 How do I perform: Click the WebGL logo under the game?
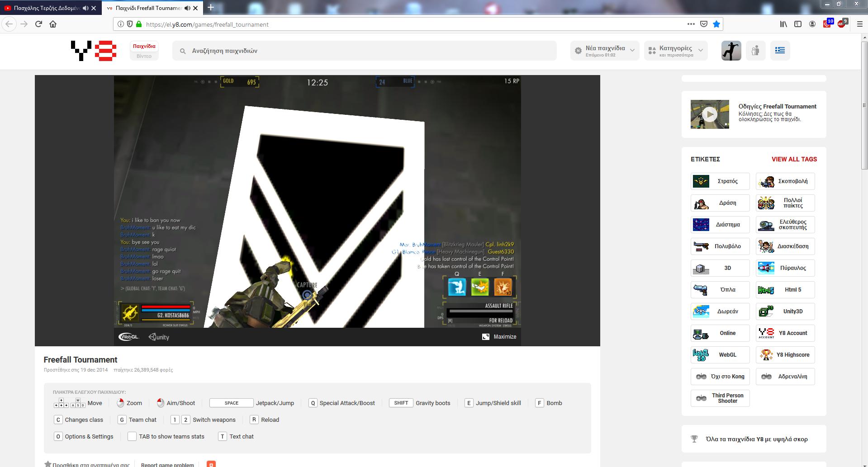click(129, 337)
